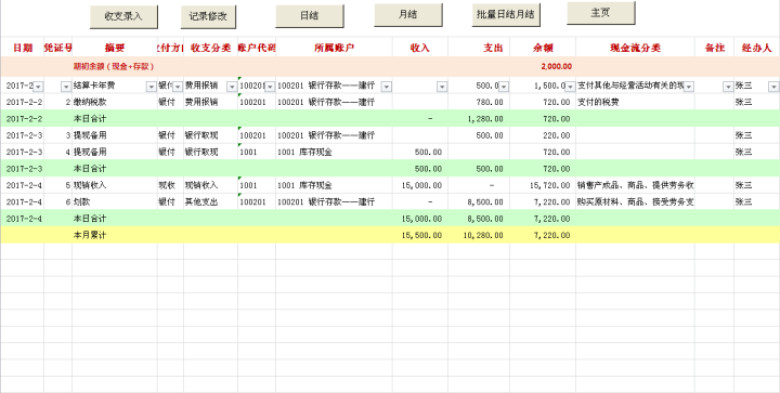Click 销售产成品、商品 cash flow cell
This screenshot has width=780, height=393.
point(635,185)
